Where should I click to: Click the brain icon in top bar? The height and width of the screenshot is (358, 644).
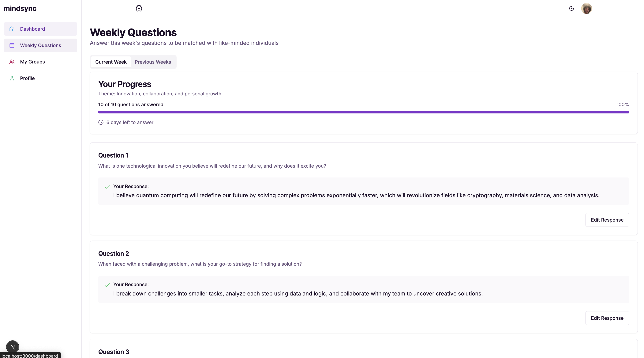139,9
